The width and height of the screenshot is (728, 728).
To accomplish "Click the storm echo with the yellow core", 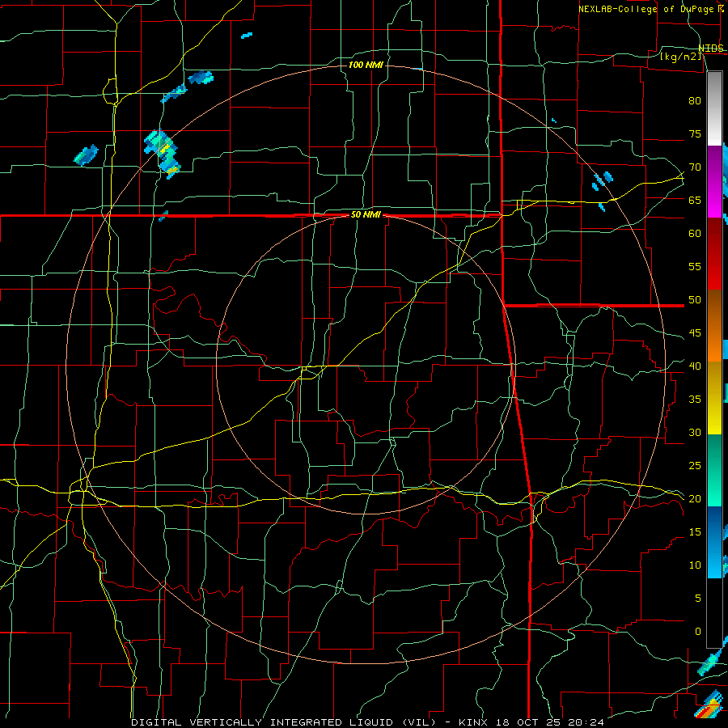I will (x=163, y=153).
